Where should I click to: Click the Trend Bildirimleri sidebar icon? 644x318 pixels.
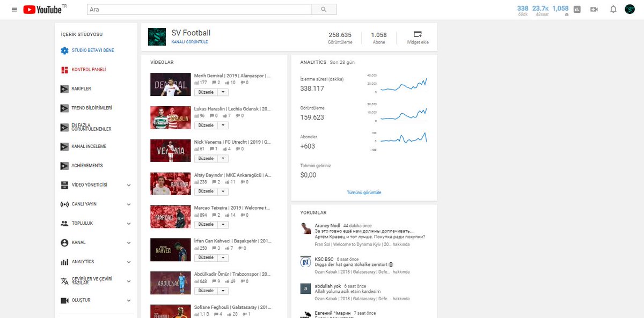coord(64,108)
